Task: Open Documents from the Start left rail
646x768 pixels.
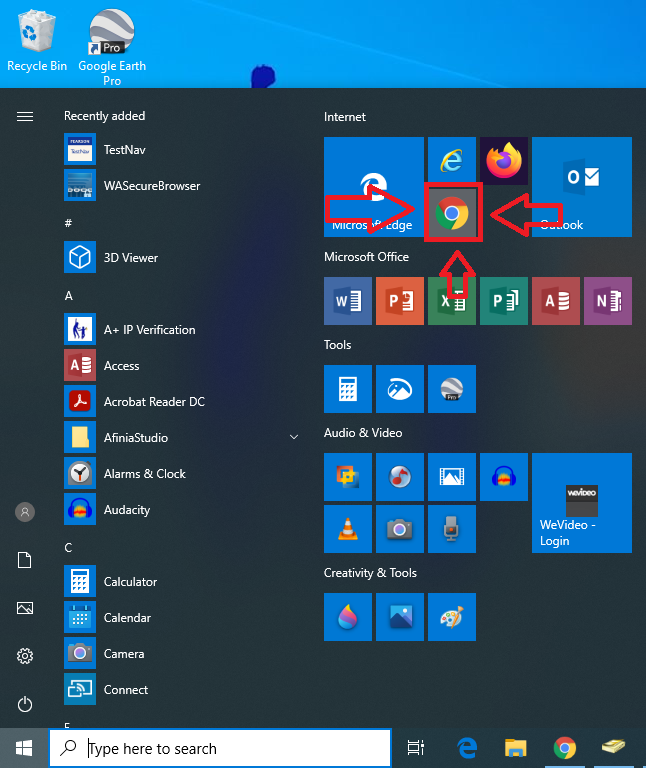Action: 25,560
